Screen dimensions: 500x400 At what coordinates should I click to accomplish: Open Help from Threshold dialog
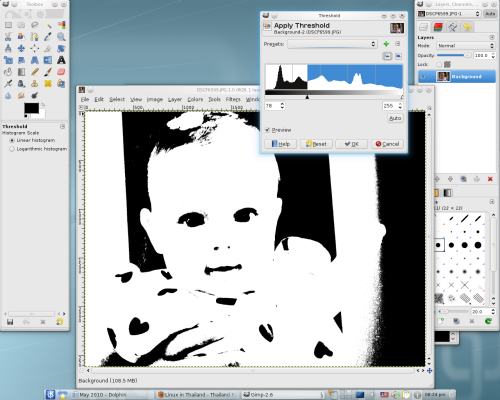(280, 144)
